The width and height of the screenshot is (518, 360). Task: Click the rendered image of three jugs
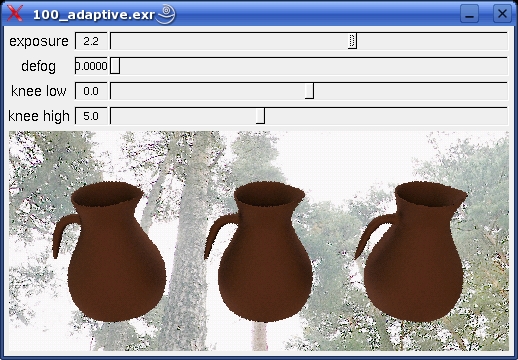(x=259, y=241)
